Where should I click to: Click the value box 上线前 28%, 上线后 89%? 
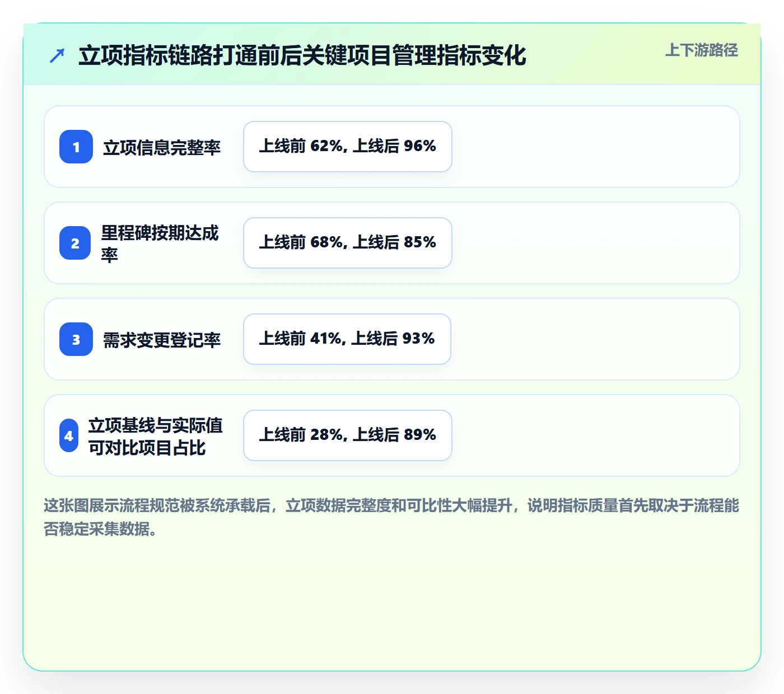click(x=348, y=435)
